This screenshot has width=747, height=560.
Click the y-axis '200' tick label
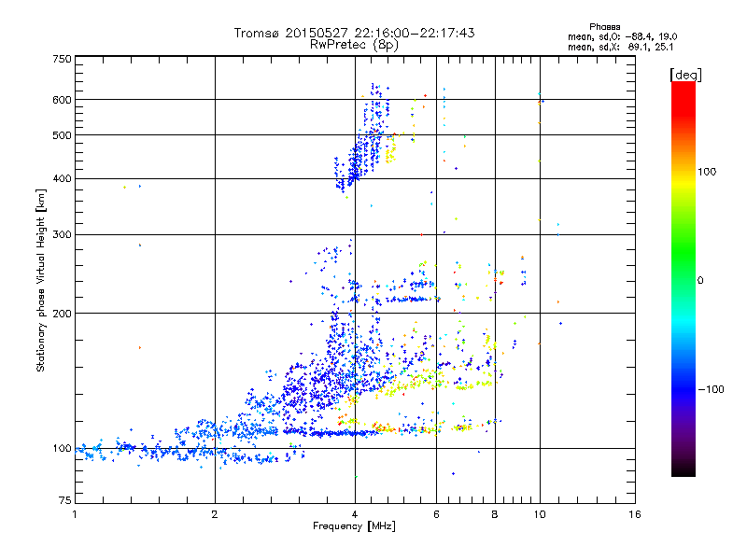coord(62,314)
